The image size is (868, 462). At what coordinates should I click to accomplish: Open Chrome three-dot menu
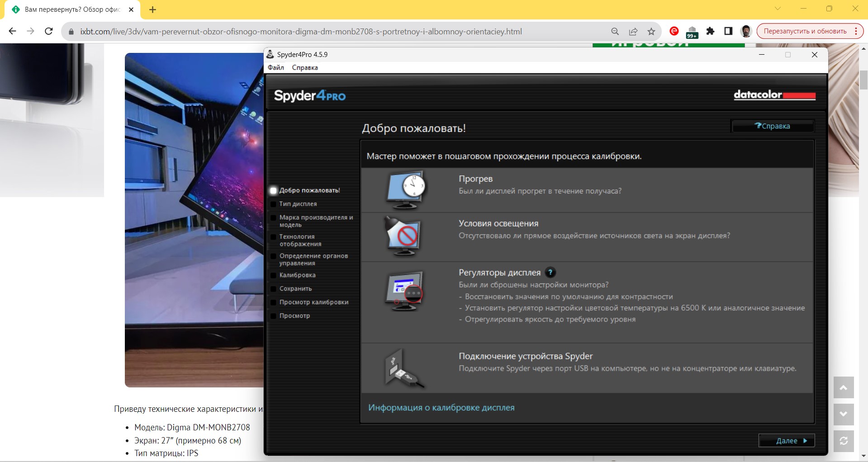point(856,31)
